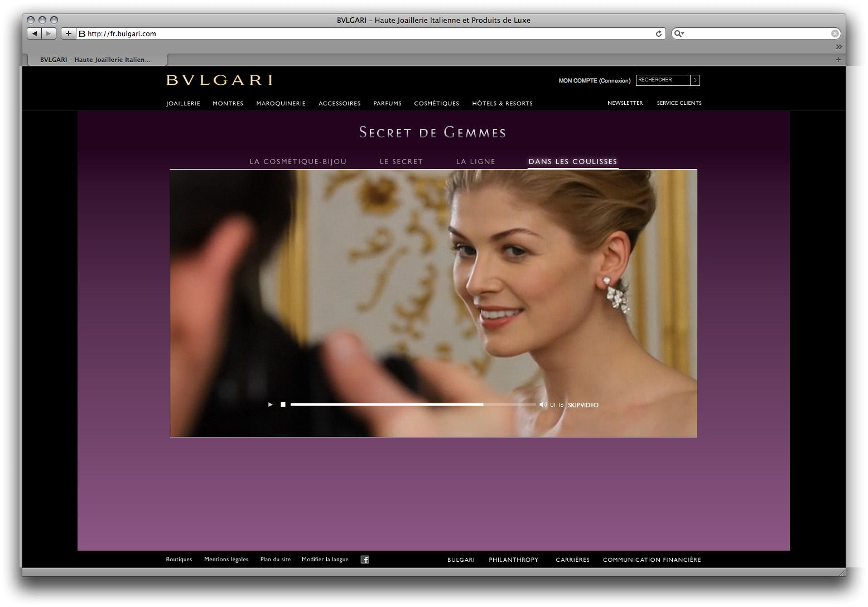The width and height of the screenshot is (868, 607).
Task: Reload the page with the refresh icon
Action: (659, 33)
